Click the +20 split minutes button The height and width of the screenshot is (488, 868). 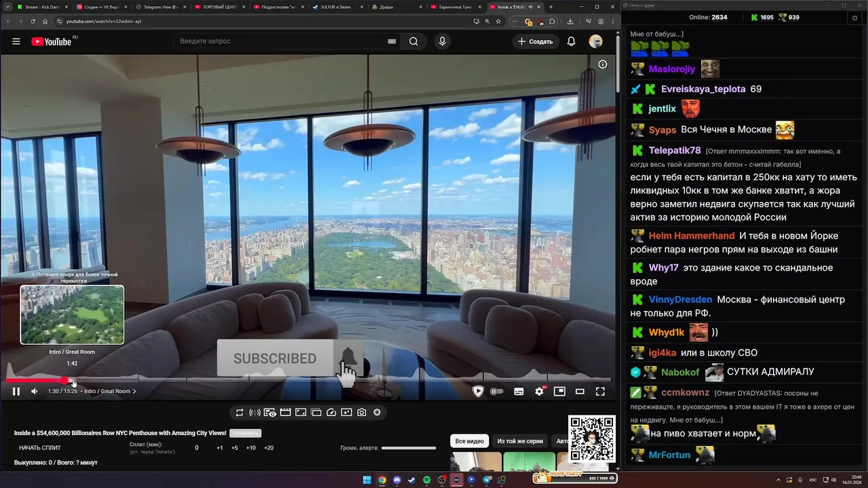tap(269, 448)
